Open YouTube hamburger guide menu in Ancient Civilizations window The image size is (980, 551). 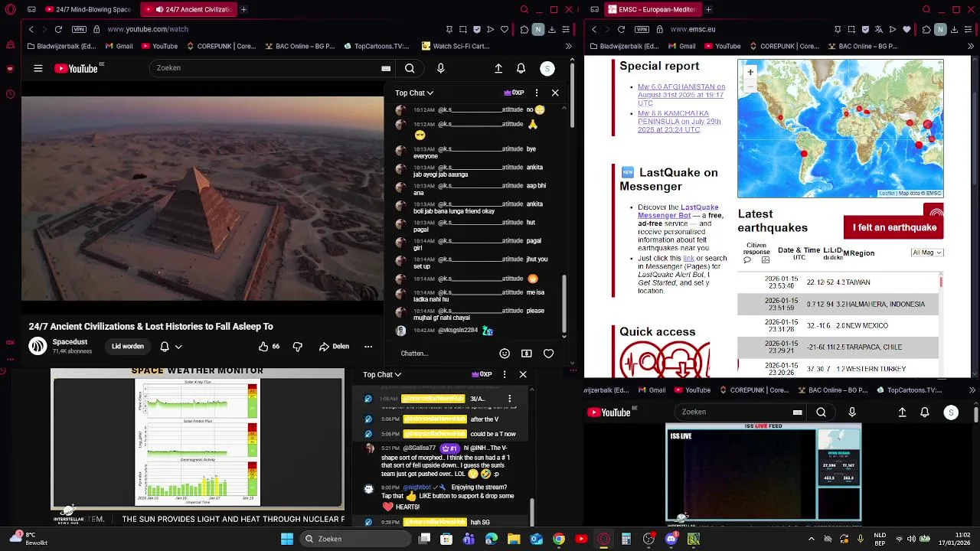[x=38, y=68]
